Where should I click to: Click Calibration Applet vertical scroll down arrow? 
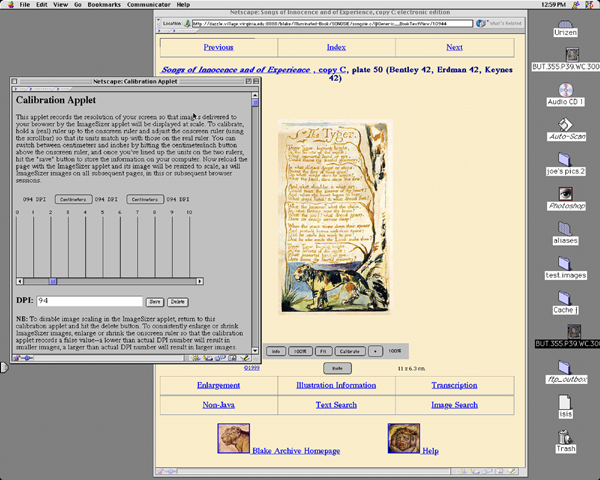click(x=255, y=350)
